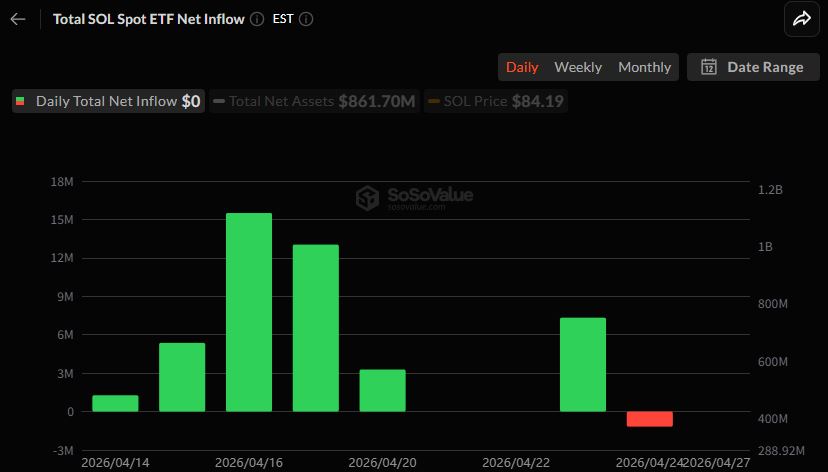The width and height of the screenshot is (828, 472).
Task: Click the calendar icon in Date Range
Action: 709,67
